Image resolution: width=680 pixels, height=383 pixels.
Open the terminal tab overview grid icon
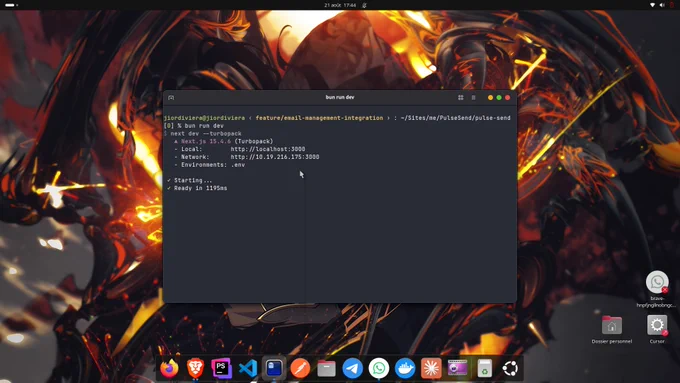(x=461, y=98)
